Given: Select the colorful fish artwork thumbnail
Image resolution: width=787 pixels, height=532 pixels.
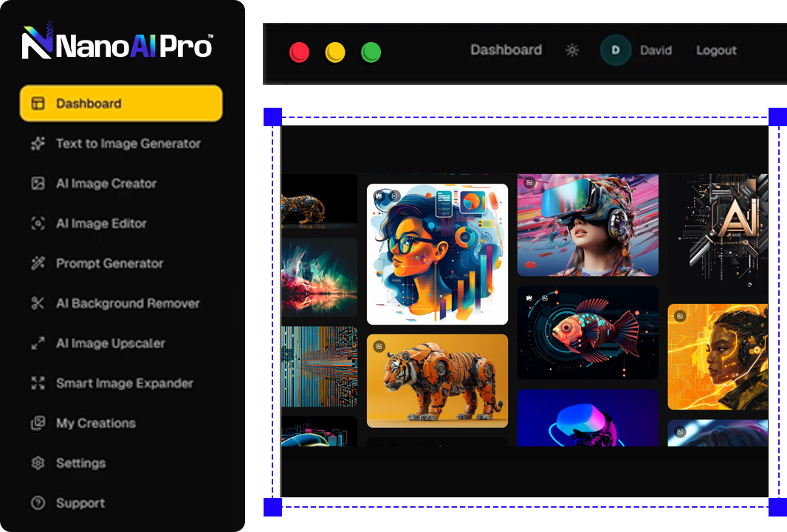Looking at the screenshot, I should [588, 333].
